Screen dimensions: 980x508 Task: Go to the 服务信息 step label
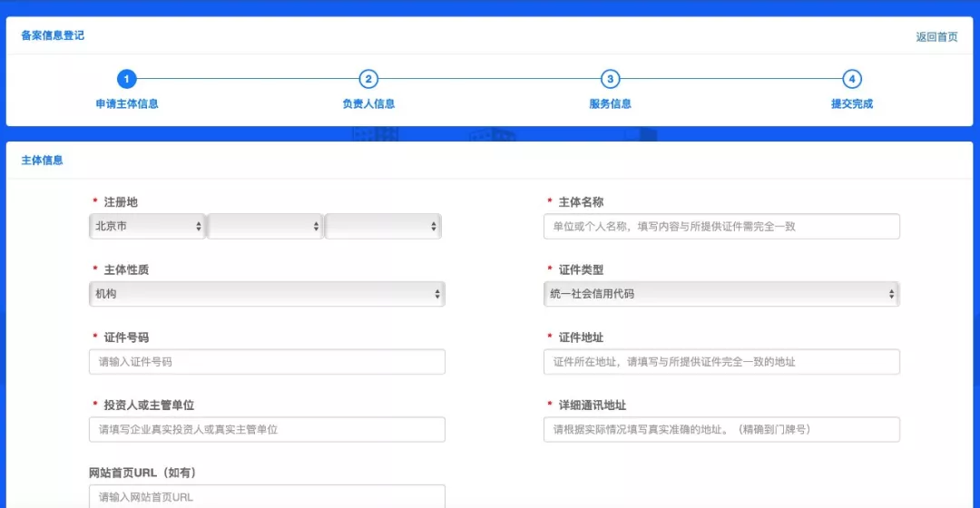(x=610, y=103)
